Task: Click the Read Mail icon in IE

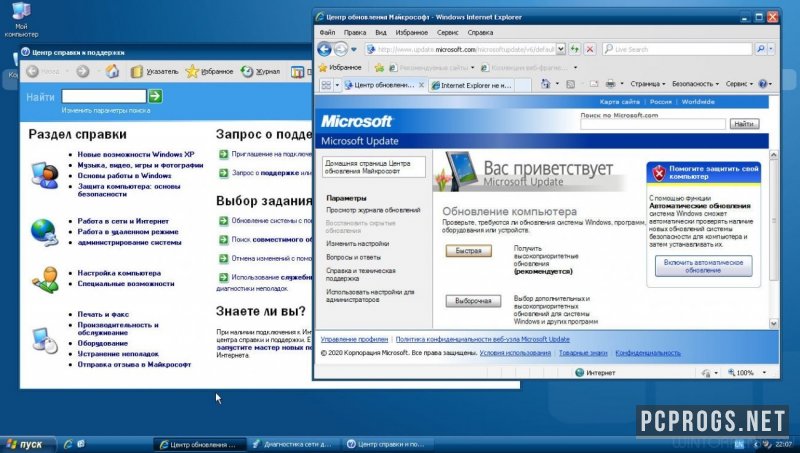Action: 593,84
